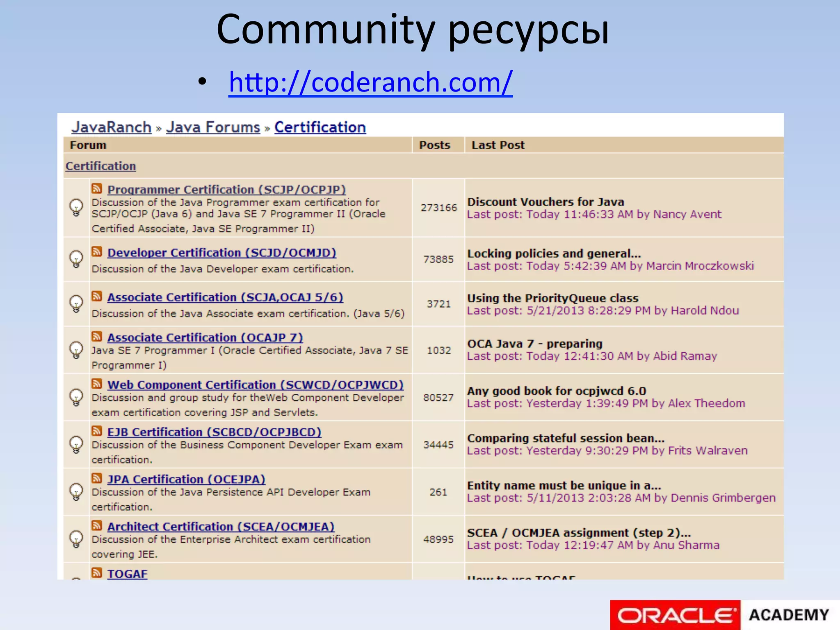Click the post count 261

pos(438,492)
